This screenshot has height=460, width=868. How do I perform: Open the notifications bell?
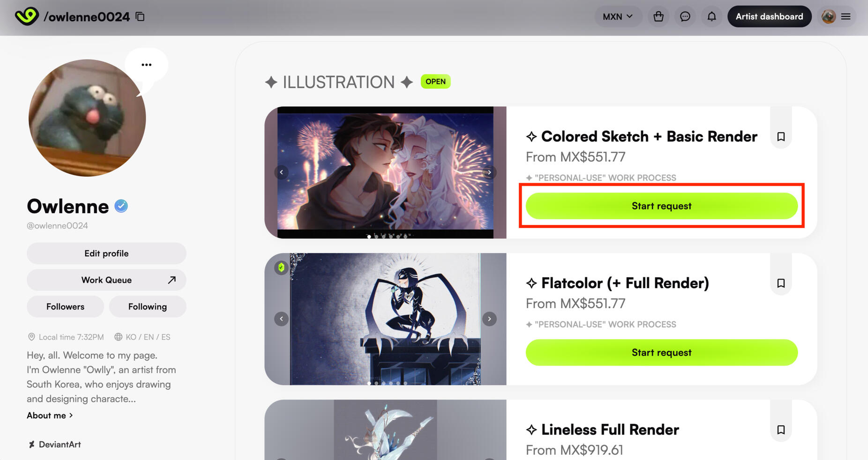711,16
